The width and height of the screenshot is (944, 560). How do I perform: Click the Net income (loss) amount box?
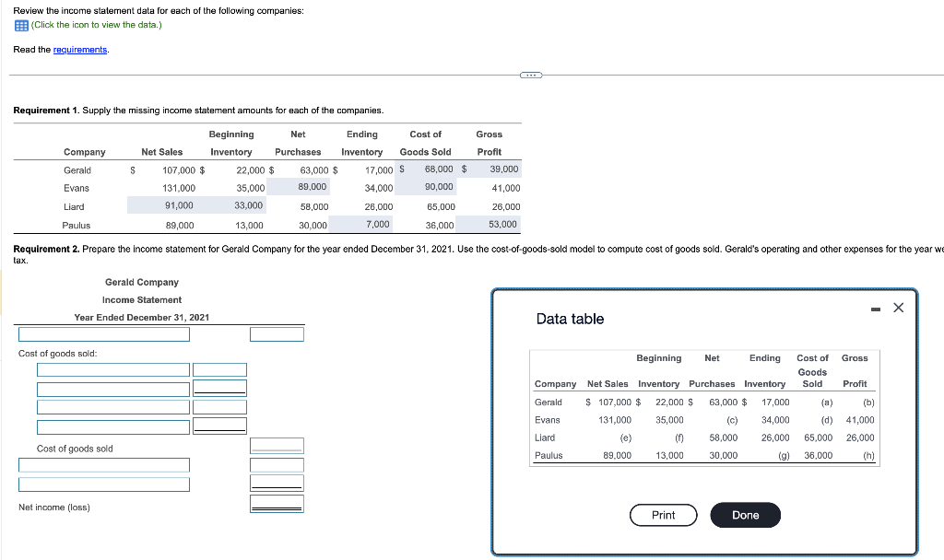coord(277,504)
